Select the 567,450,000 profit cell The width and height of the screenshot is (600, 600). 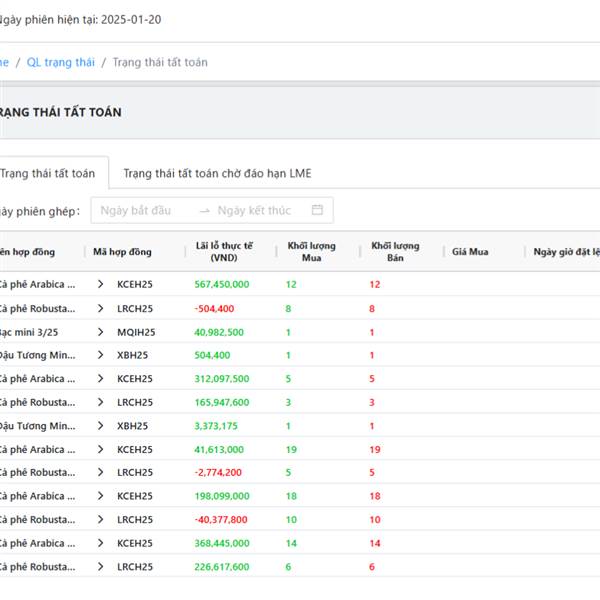tap(222, 284)
